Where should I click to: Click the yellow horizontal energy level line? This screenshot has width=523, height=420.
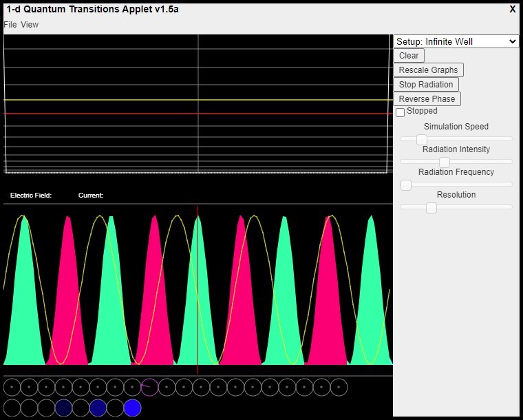tap(103, 100)
